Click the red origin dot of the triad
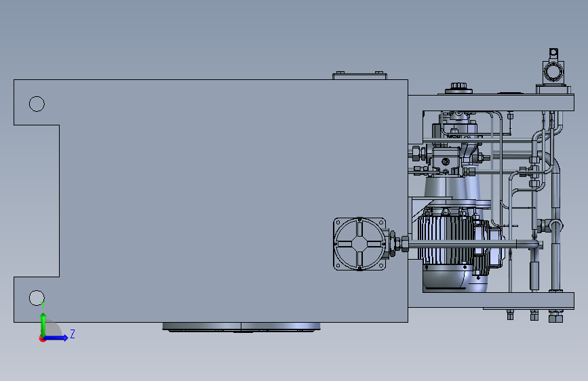The width and height of the screenshot is (588, 381). [x=42, y=338]
